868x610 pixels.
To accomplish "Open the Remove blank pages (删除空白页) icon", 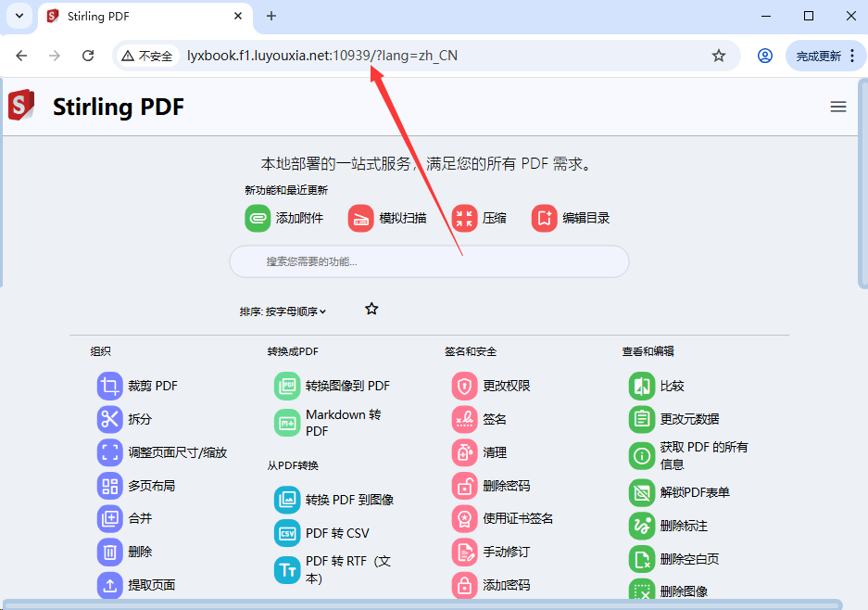I will coord(642,559).
